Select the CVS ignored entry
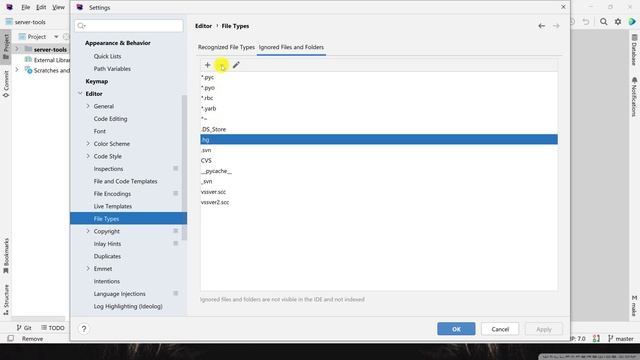The image size is (640, 360). [x=379, y=160]
